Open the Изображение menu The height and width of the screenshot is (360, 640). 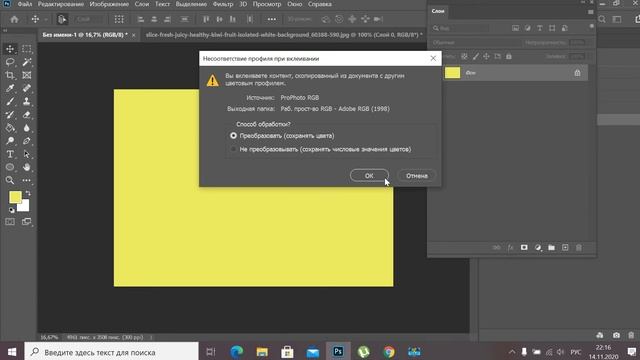109,4
